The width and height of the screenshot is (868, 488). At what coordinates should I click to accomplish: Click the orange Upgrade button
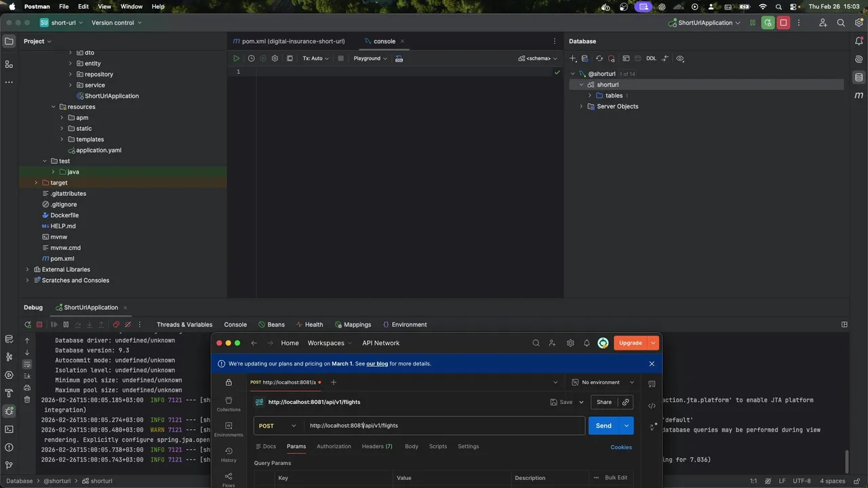tap(630, 343)
